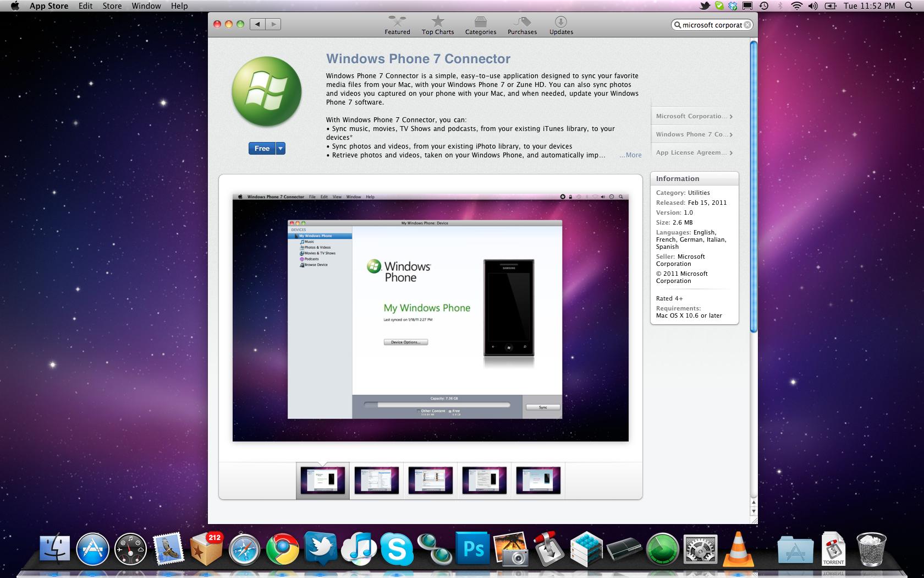924x578 pixels.
Task: Click the Bluetooth status icon
Action: pos(780,6)
